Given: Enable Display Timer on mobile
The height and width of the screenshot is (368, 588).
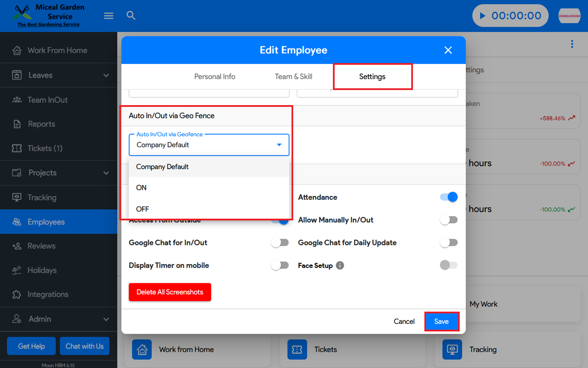Looking at the screenshot, I should (280, 266).
